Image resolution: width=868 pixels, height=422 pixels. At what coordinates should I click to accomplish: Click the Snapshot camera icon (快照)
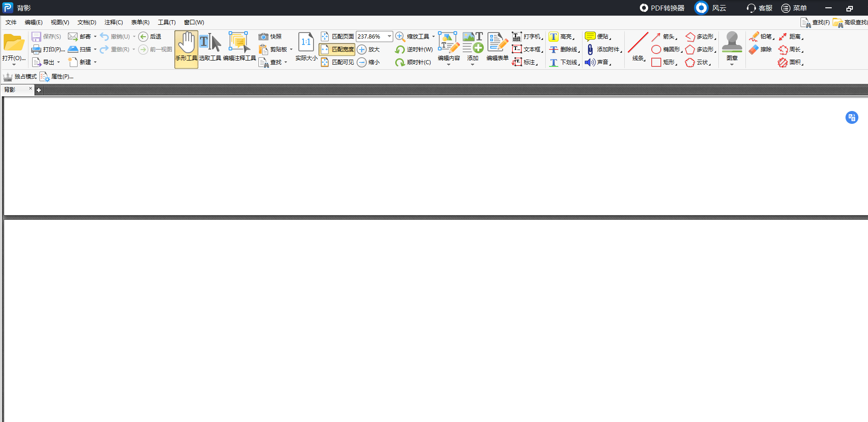point(263,37)
